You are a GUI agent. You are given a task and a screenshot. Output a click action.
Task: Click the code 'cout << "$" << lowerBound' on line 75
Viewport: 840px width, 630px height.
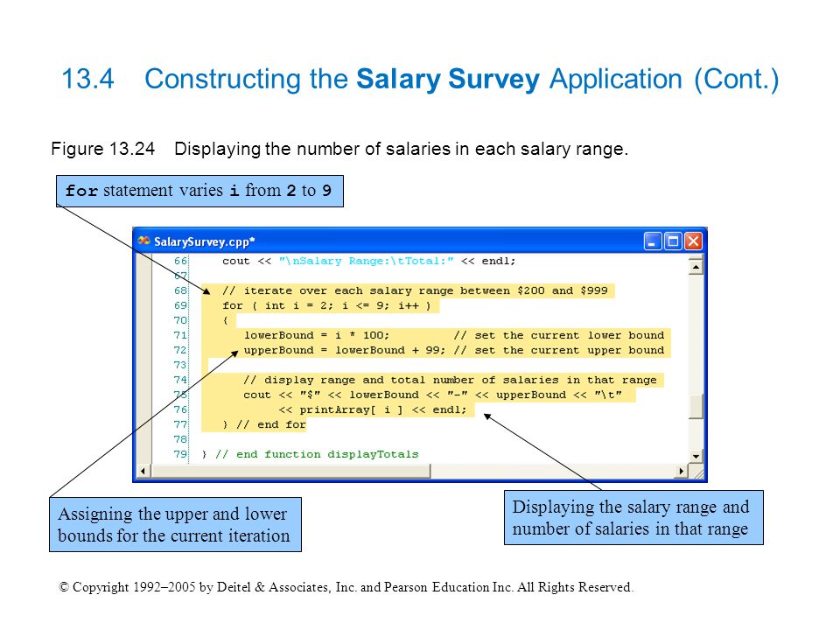tap(331, 395)
